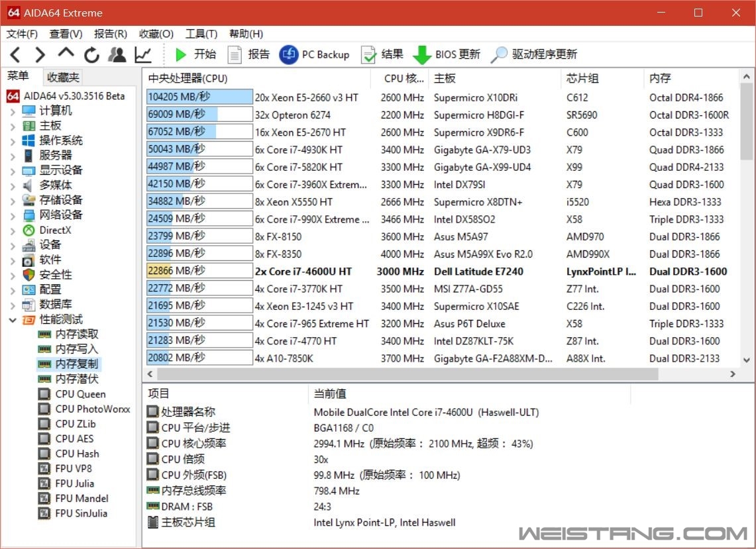756x549 pixels.
Task: Open the FPU Julia benchmark
Action: point(66,483)
